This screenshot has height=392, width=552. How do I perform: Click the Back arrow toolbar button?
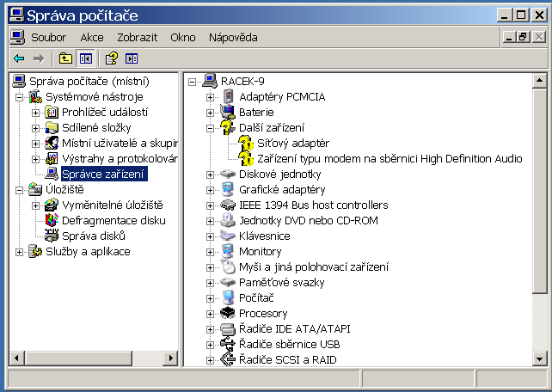coord(19,58)
